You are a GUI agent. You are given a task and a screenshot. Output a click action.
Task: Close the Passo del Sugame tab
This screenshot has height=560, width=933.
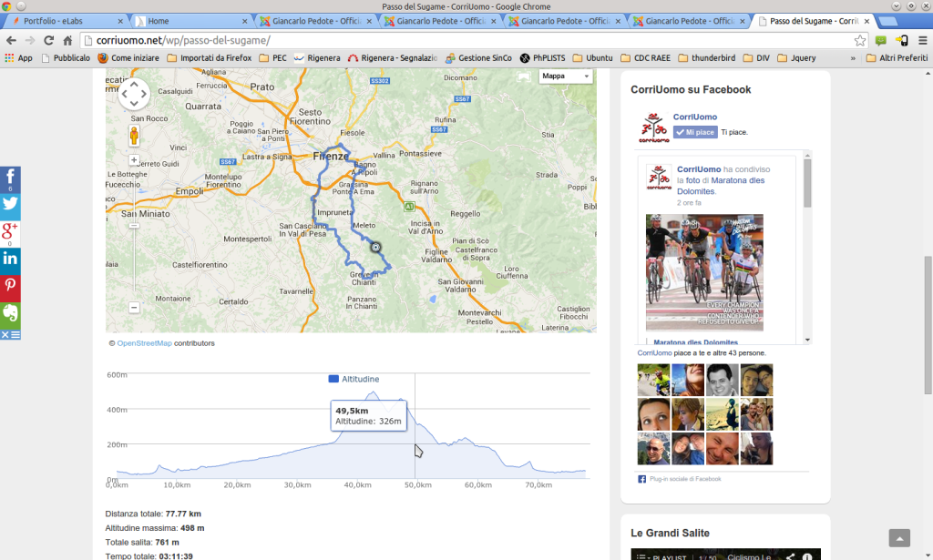point(866,21)
